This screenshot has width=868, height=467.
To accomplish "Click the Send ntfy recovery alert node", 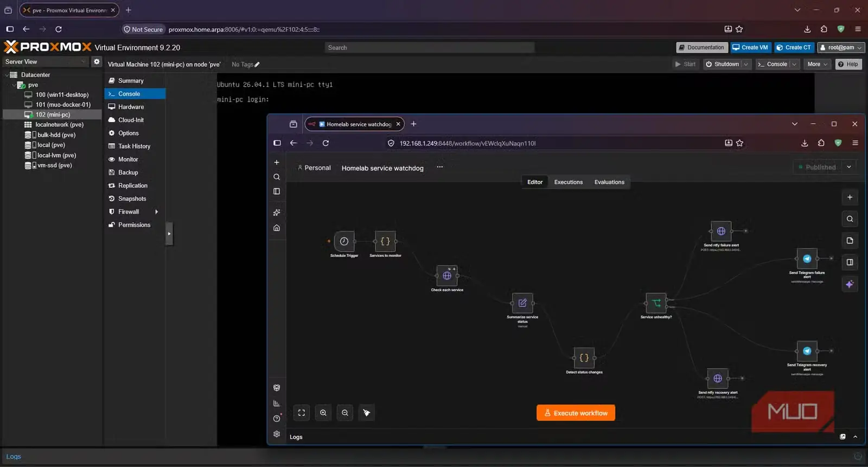I will [718, 379].
